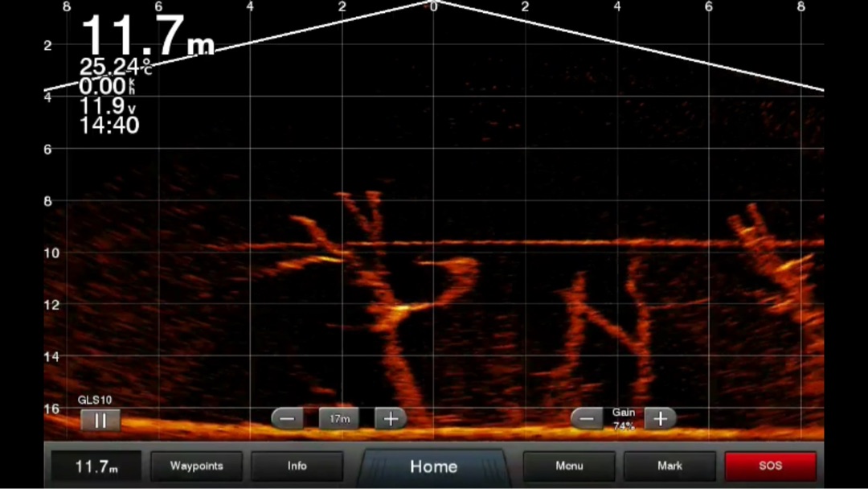Image resolution: width=868 pixels, height=489 pixels.
Task: Increase range with the plus button
Action: [391, 418]
